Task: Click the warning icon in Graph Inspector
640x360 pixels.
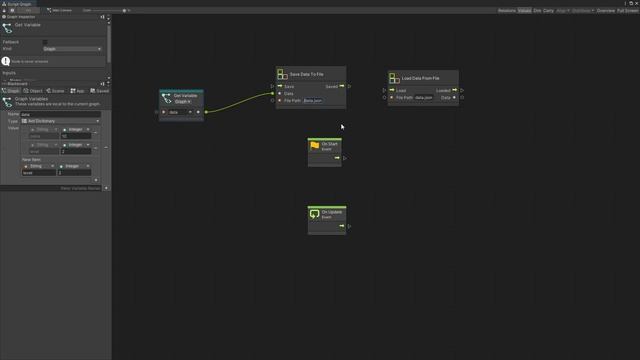Action: (x=6, y=61)
